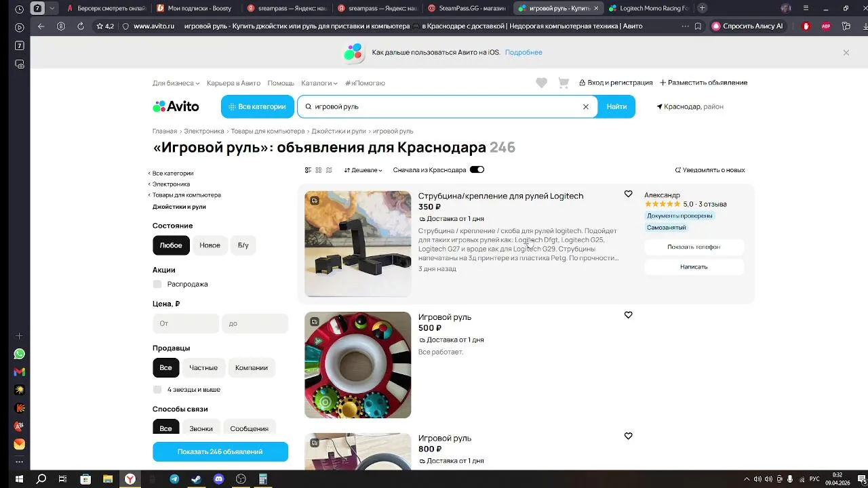Expand Для бизнеса menu

tap(176, 83)
